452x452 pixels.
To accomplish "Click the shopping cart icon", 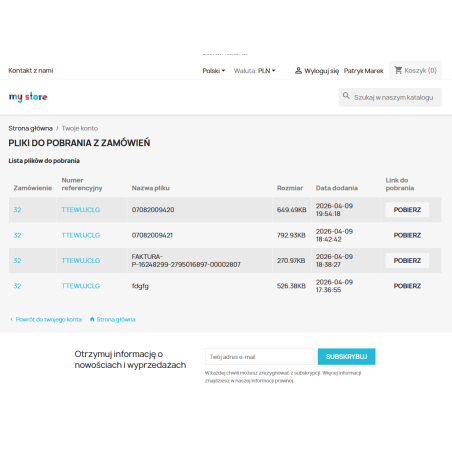I will 398,70.
